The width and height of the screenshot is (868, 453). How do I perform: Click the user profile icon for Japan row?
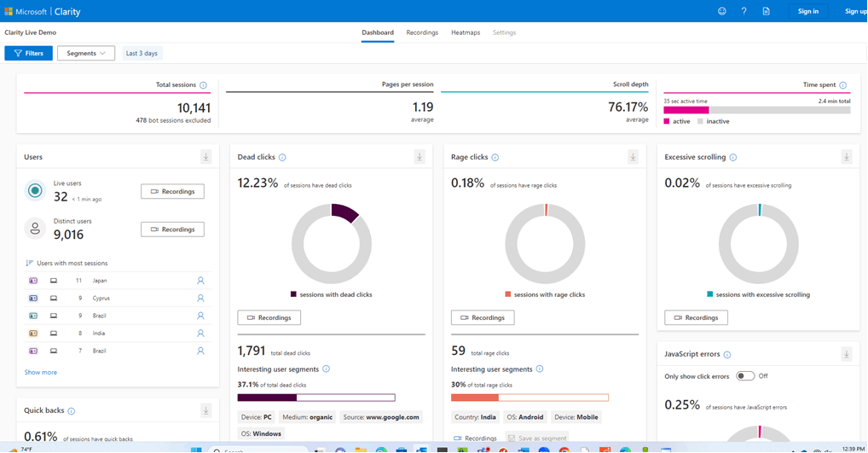coord(200,281)
